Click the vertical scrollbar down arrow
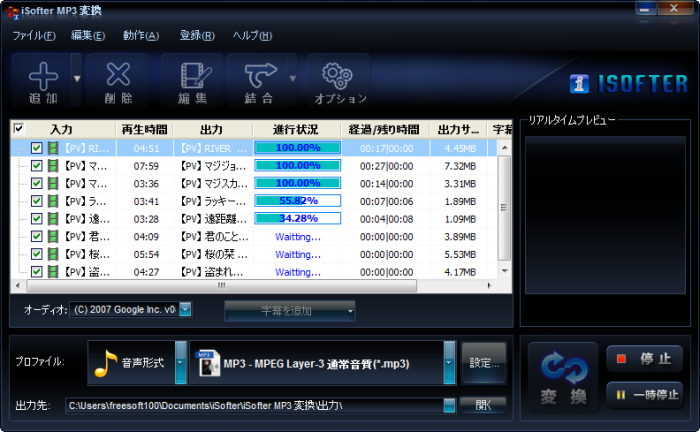Viewport: 700px width, 432px height. [x=504, y=270]
